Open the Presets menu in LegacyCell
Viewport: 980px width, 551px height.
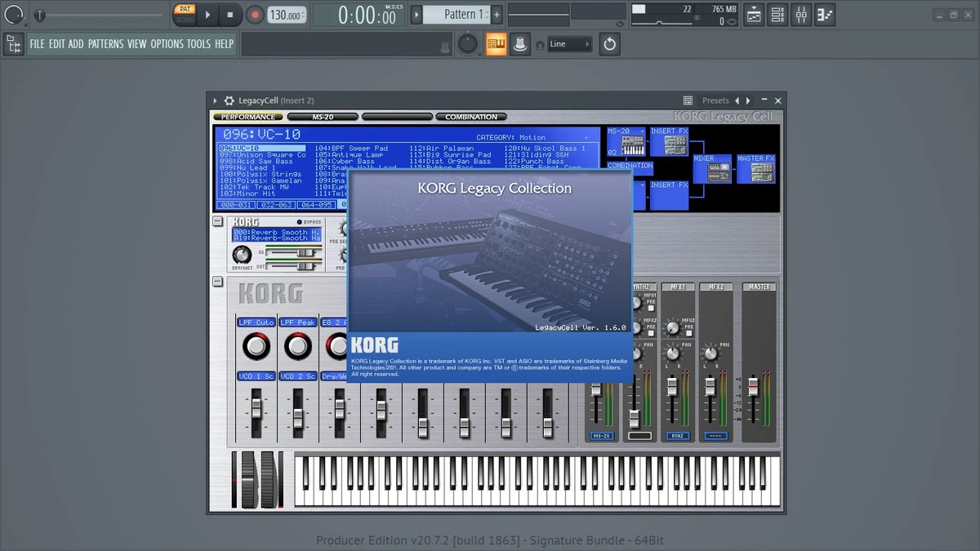[715, 100]
